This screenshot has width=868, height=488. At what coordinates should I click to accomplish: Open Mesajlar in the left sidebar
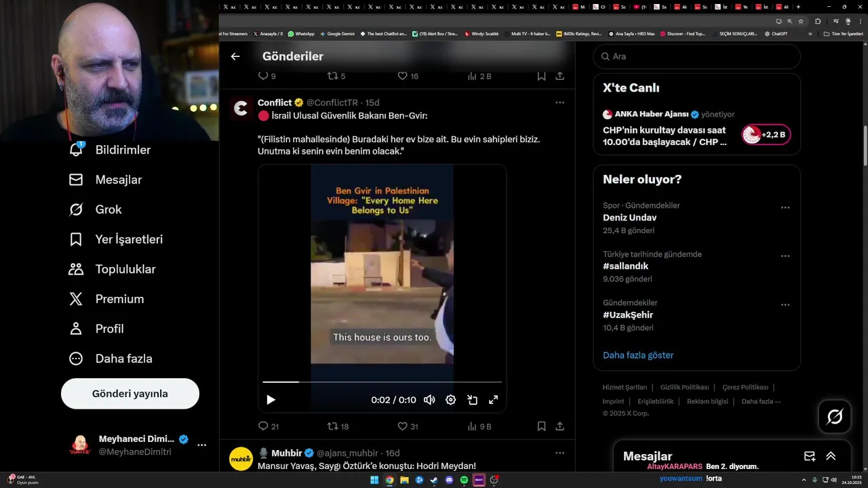pos(105,180)
